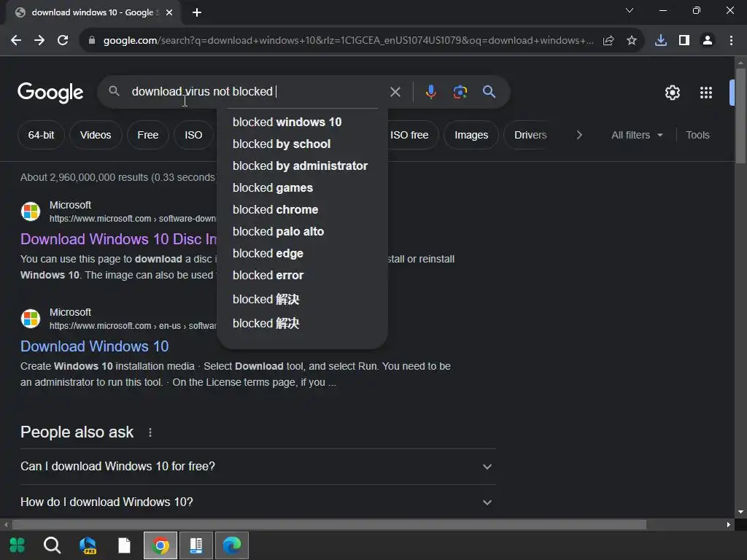Open more options for People also ask

pos(150,432)
